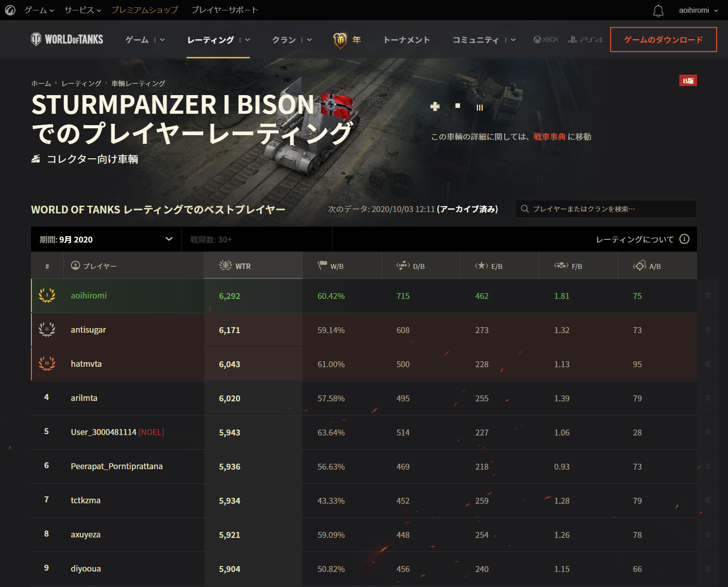The width and height of the screenshot is (728, 587).
Task: Click the red B版 badge
Action: 688,81
